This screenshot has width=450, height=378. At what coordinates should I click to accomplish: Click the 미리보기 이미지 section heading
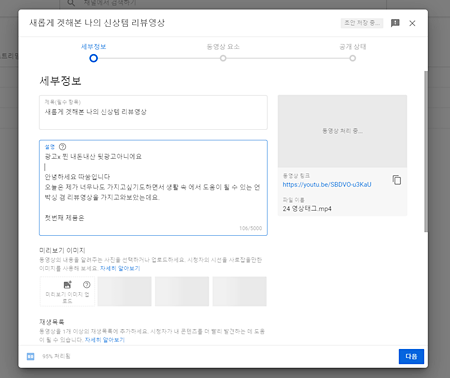pyautogui.click(x=62, y=250)
